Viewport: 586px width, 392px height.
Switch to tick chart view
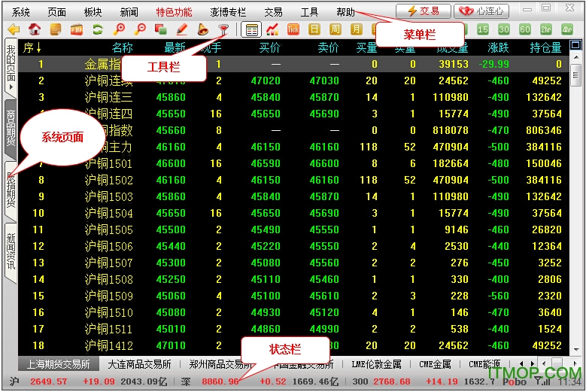[x=293, y=30]
